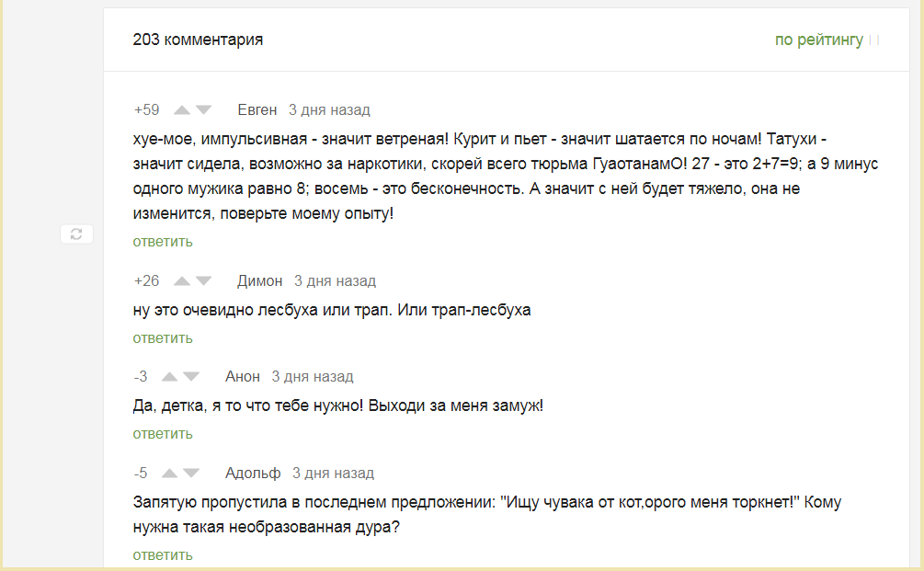Upvote Адольф's comment
The image size is (924, 571).
point(170,474)
